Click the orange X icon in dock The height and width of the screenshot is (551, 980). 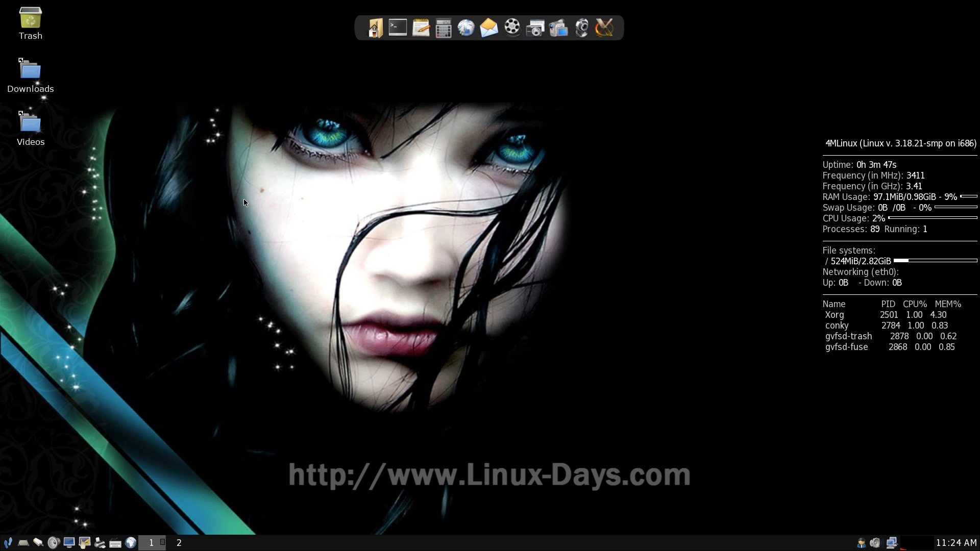(604, 28)
